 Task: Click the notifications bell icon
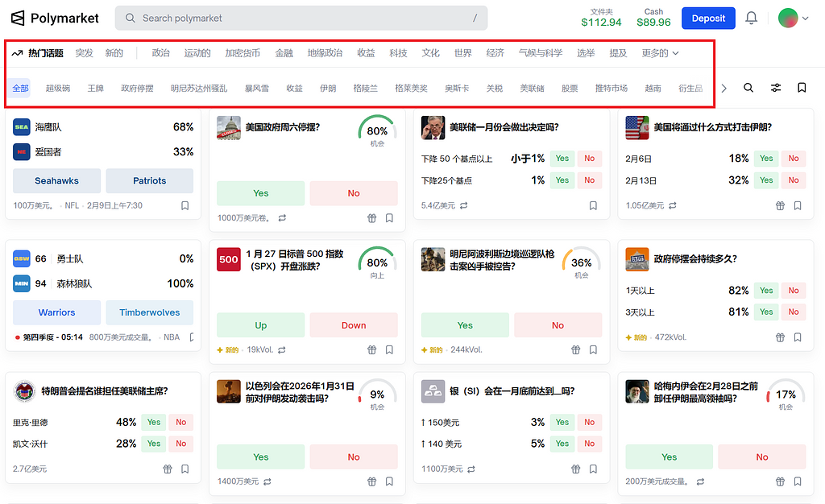751,18
